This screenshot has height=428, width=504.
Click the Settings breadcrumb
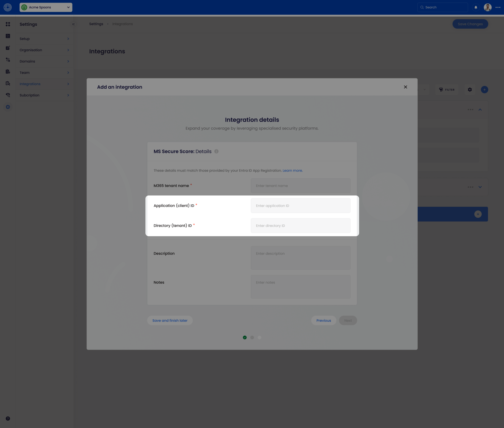pyautogui.click(x=96, y=24)
